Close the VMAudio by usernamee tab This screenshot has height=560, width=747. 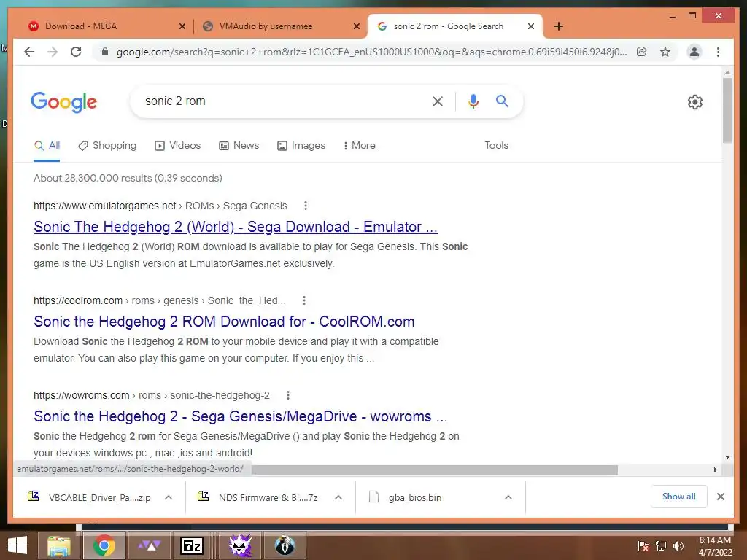[x=356, y=26]
